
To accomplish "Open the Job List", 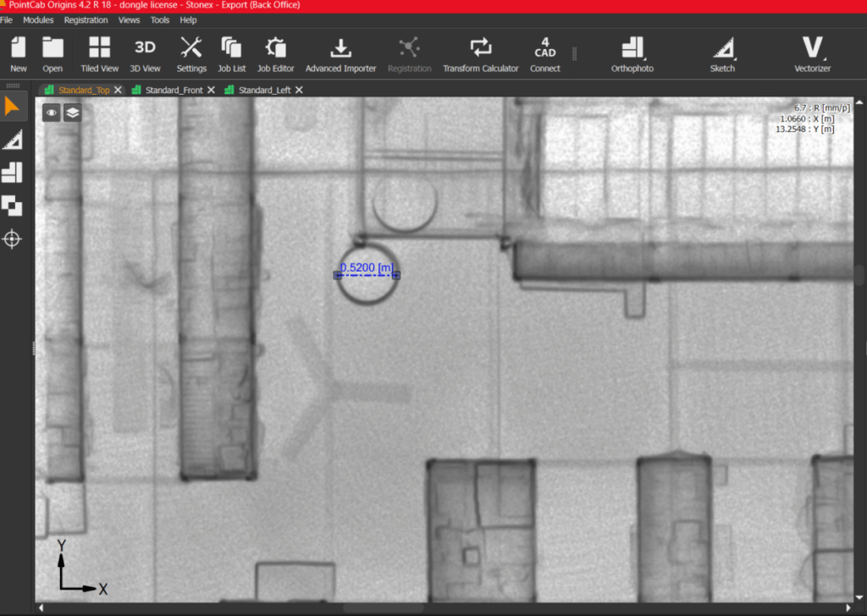I will coord(231,54).
